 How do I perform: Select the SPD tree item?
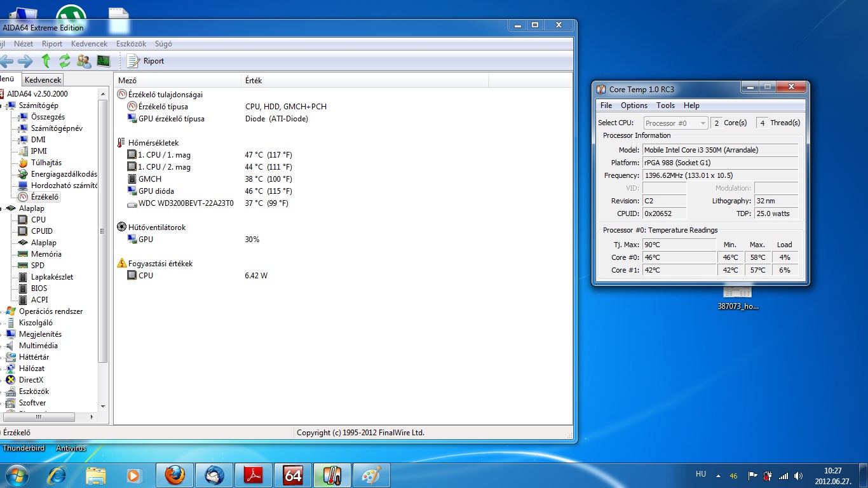(37, 266)
